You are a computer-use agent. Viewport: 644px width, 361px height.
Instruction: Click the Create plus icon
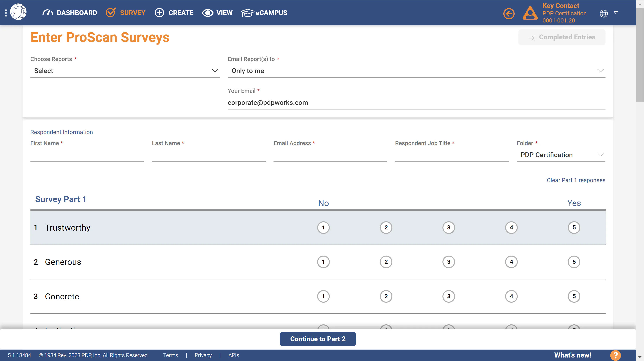pos(159,13)
